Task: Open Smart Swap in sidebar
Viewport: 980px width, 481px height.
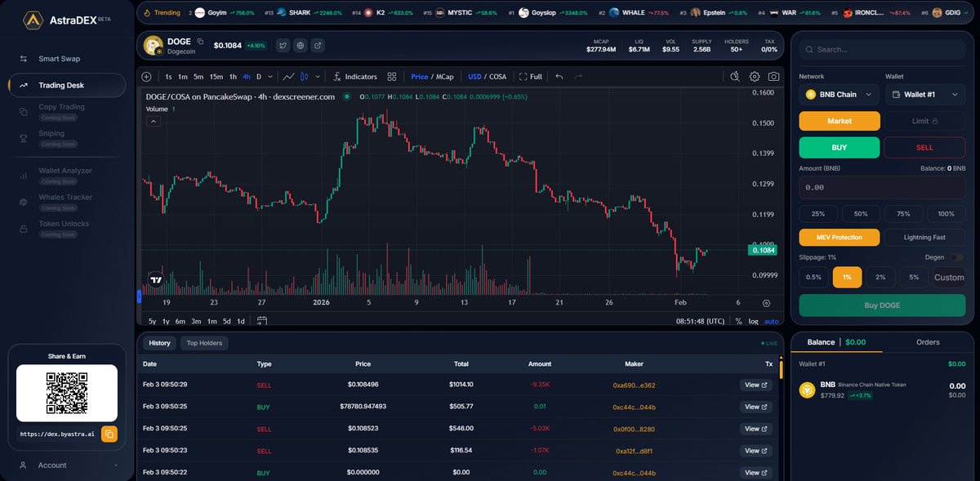Action: pyautogui.click(x=67, y=59)
